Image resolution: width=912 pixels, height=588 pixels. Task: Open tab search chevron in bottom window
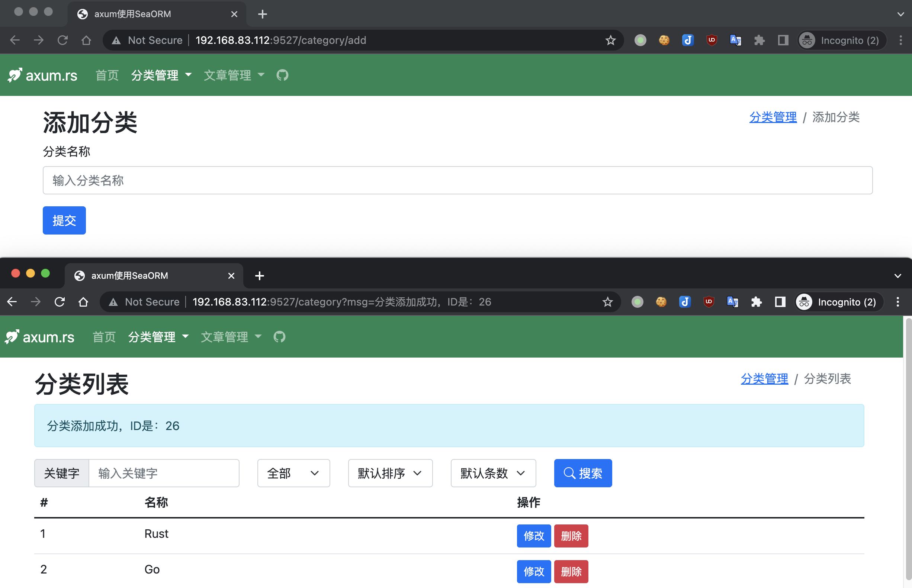click(x=897, y=276)
